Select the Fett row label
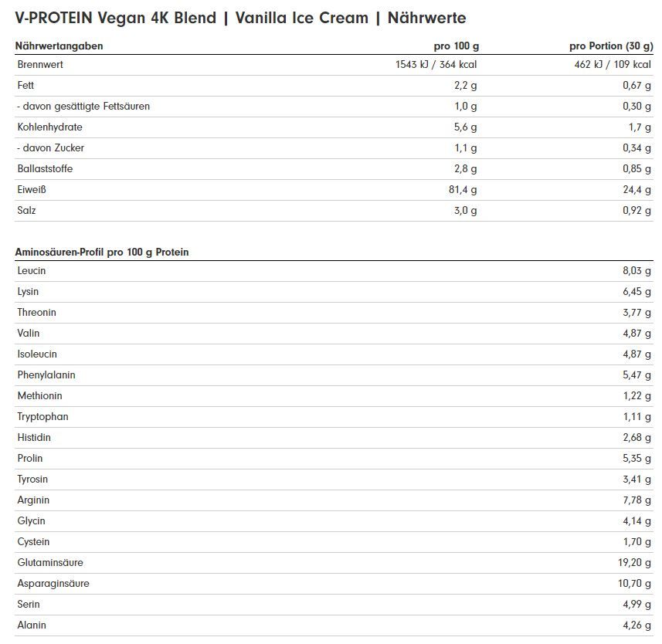 coord(25,85)
